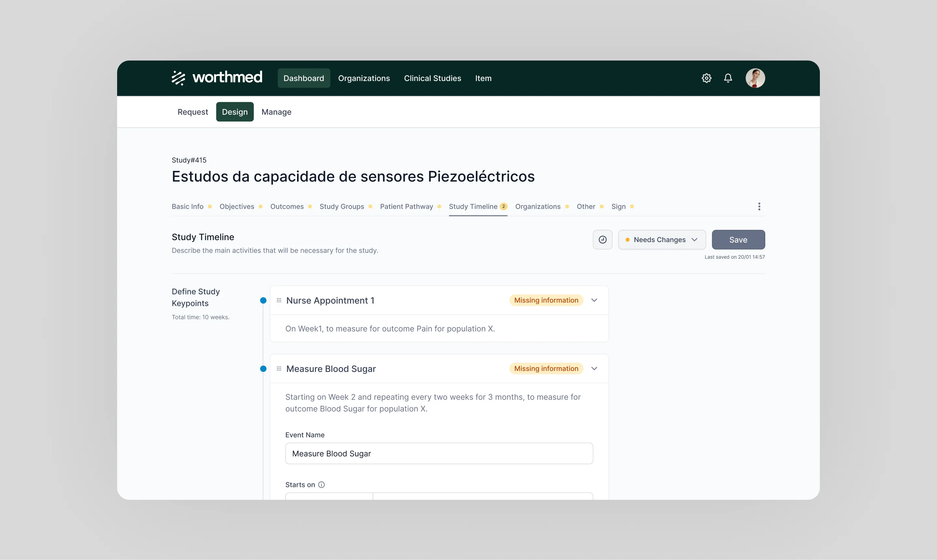
Task: Go to Dashboard in top navigation
Action: coord(304,78)
